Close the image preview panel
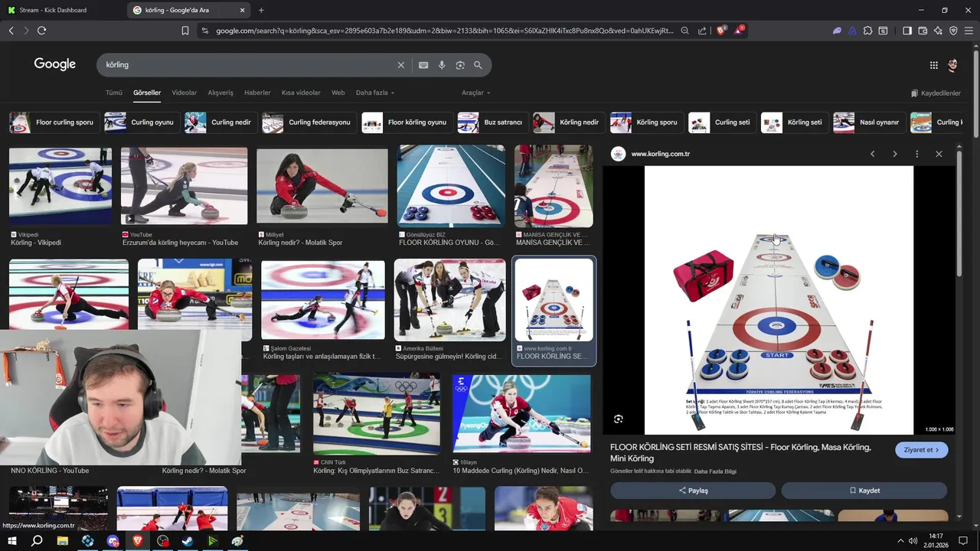The image size is (980, 551). coord(939,154)
